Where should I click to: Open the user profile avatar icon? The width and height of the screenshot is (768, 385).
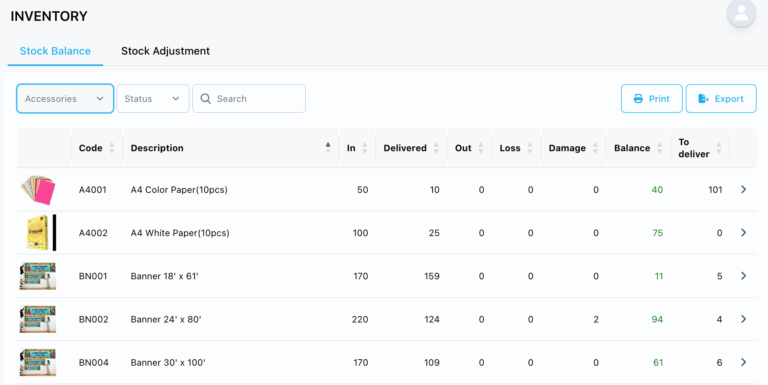click(741, 13)
